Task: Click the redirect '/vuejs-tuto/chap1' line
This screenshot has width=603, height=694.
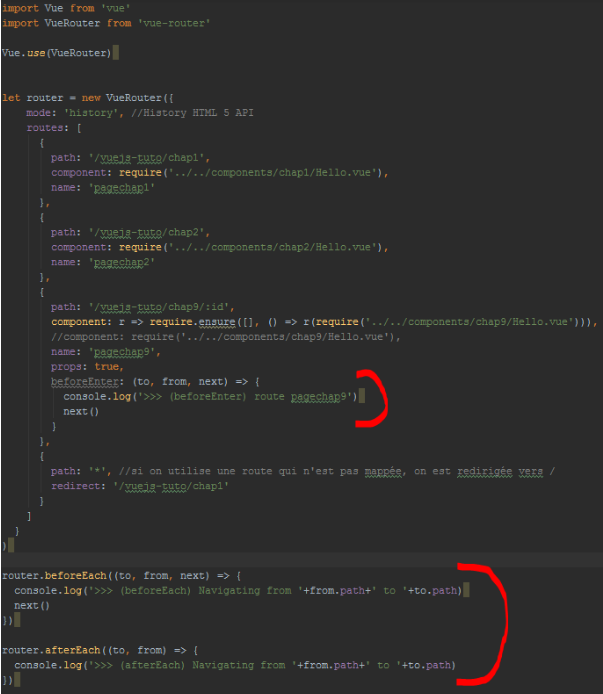Action: pos(140,486)
